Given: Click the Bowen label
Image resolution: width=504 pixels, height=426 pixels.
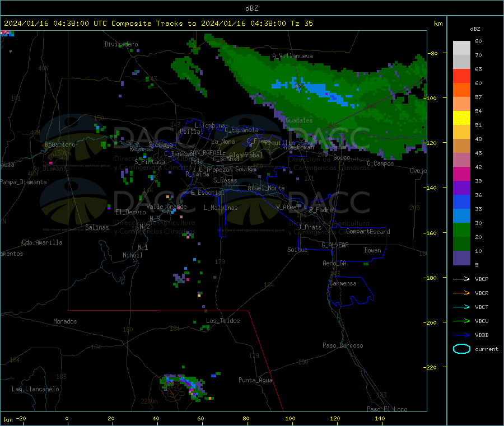Looking at the screenshot, I should [x=372, y=250].
